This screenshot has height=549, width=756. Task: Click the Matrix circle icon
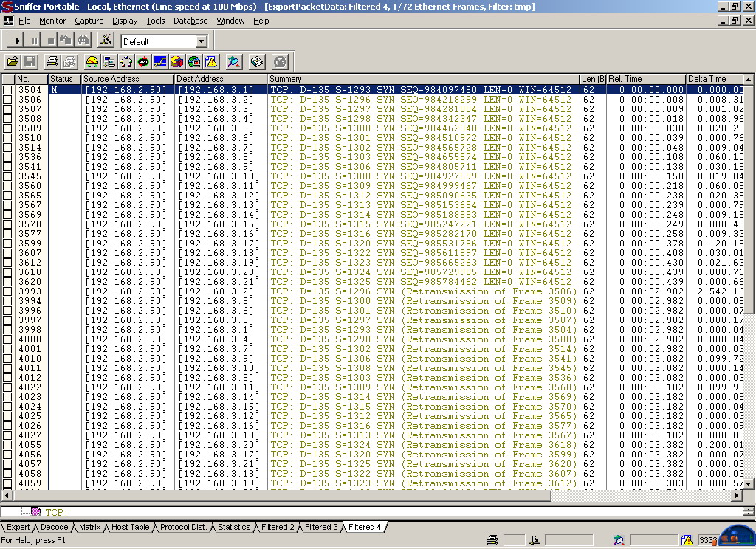tap(126, 61)
